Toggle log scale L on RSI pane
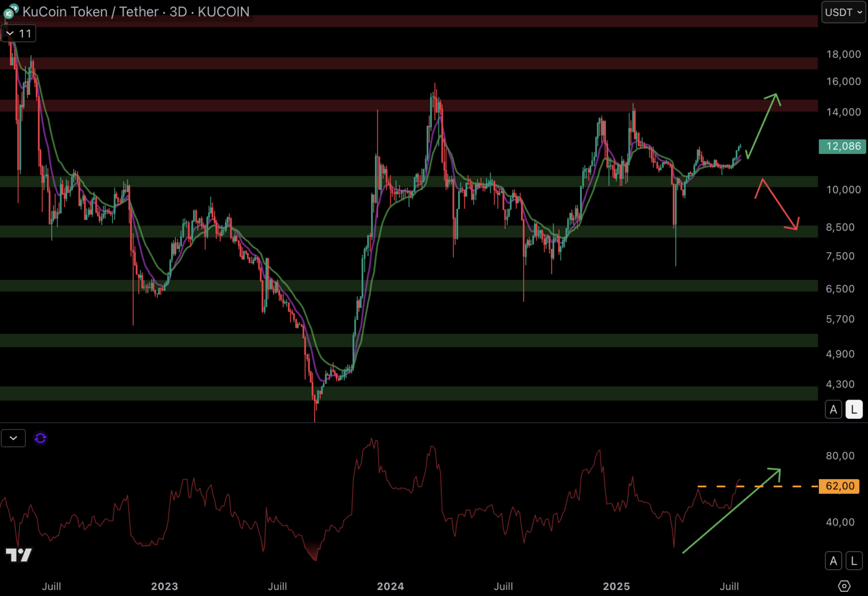Image resolution: width=868 pixels, height=596 pixels. pos(854,561)
